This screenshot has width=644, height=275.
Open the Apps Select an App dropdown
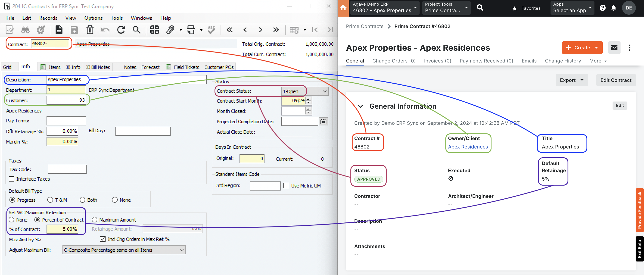coord(572,8)
